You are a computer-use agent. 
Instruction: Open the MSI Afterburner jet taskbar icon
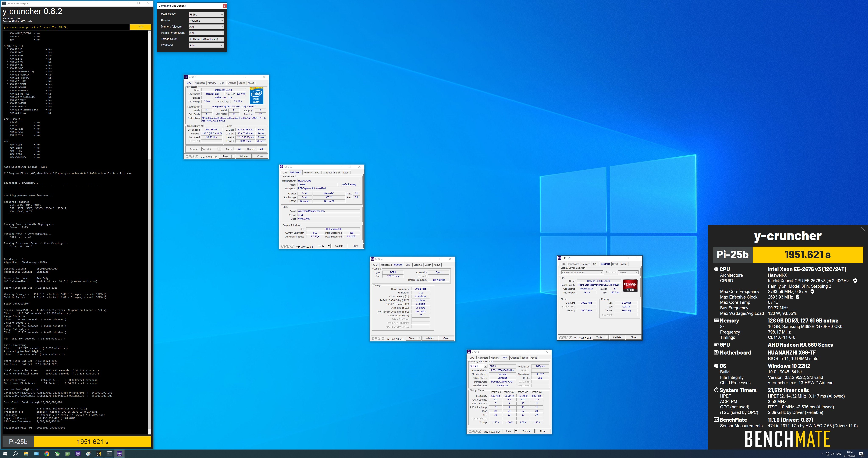click(x=57, y=454)
